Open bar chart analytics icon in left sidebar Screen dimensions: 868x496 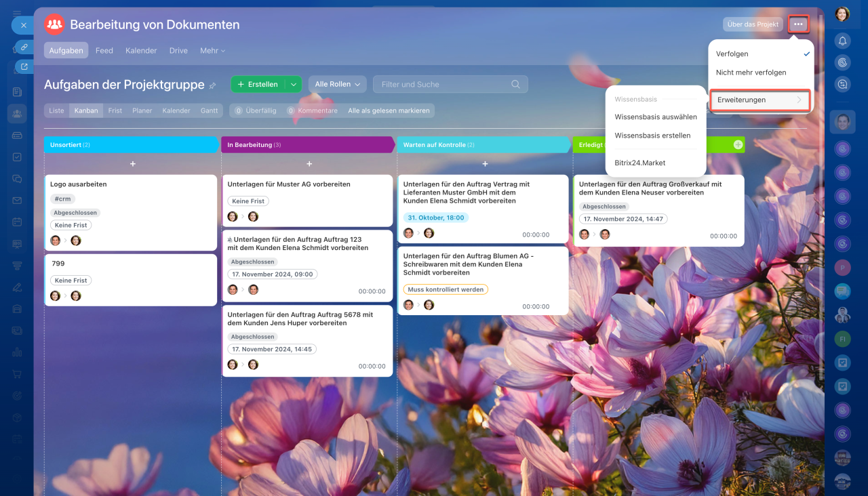[x=17, y=352]
